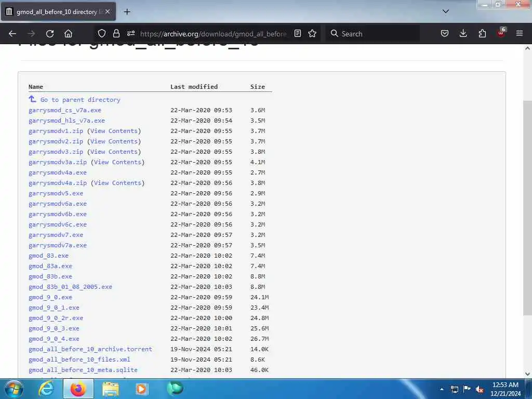Download garrysmodv4a.exe
The width and height of the screenshot is (532, 399).
[x=58, y=172]
